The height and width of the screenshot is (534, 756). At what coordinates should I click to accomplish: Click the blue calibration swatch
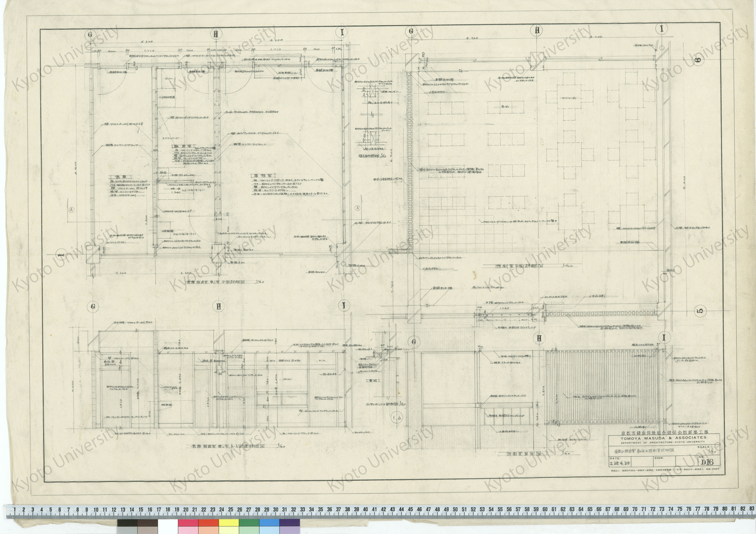click(x=269, y=523)
